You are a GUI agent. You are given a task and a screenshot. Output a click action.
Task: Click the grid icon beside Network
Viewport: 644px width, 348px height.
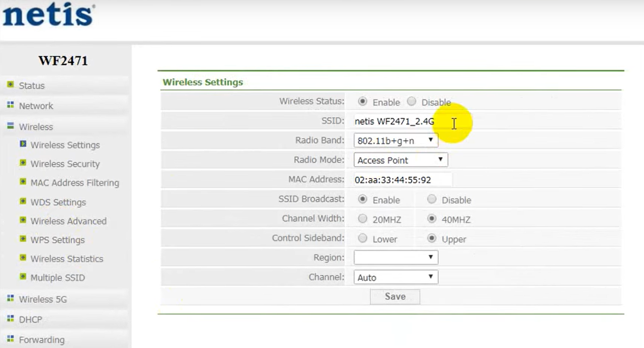[10, 105]
